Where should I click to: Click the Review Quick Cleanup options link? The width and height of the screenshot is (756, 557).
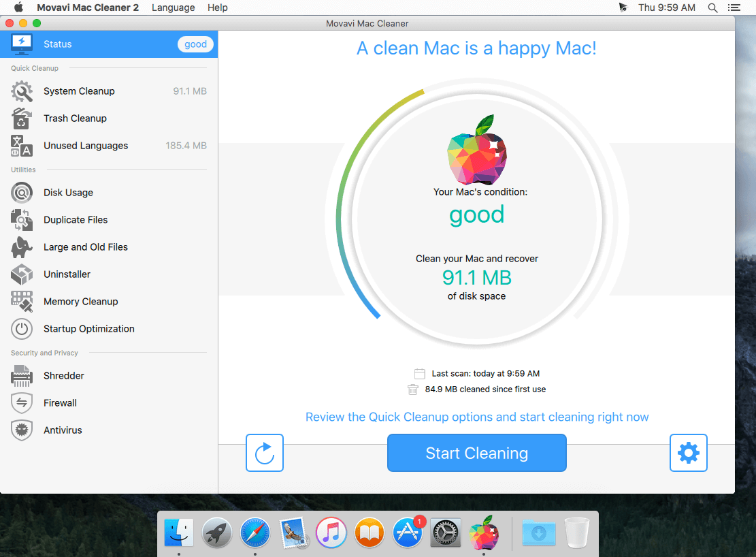(x=477, y=417)
